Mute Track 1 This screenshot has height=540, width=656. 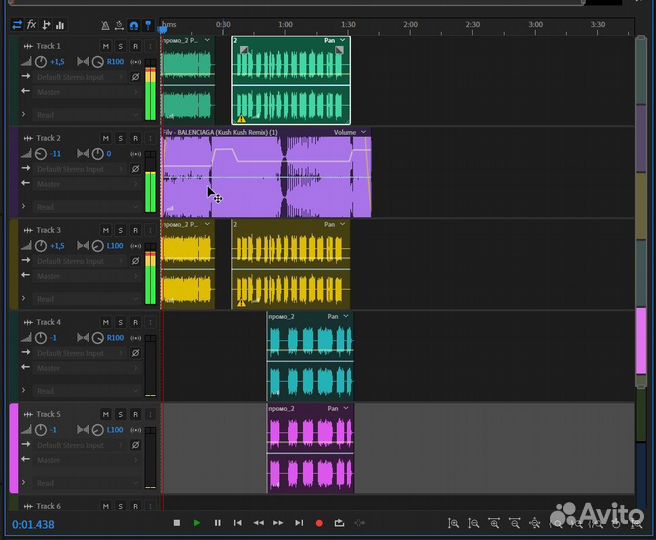pyautogui.click(x=106, y=46)
